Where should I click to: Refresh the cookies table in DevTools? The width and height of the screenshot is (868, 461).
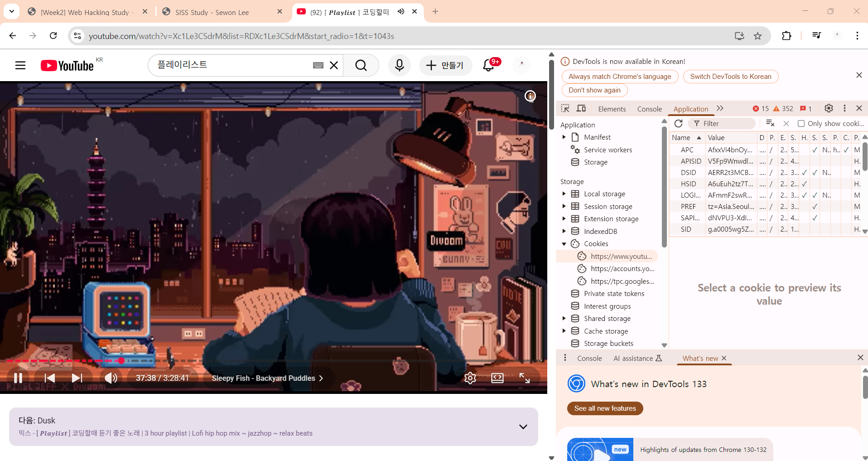[x=678, y=123]
